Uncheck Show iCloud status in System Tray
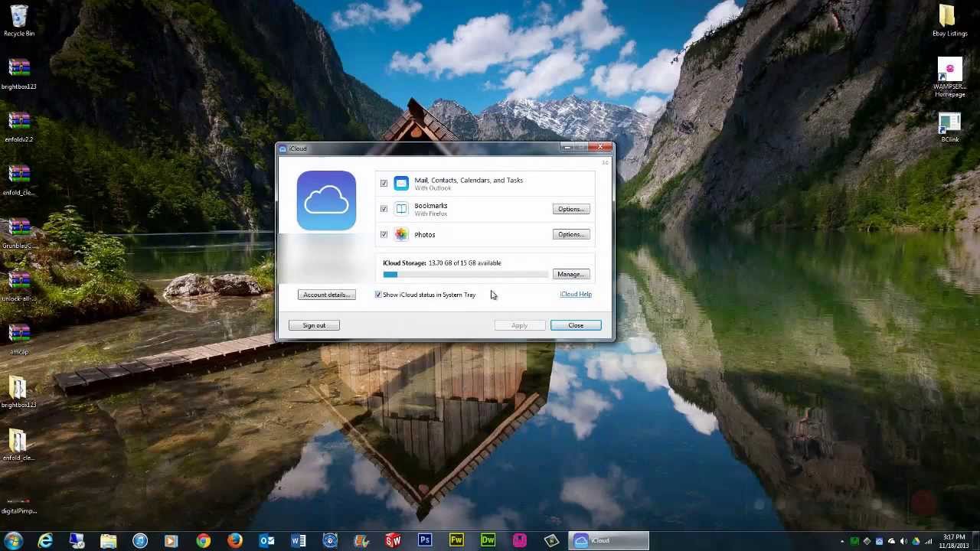The width and height of the screenshot is (980, 551). [x=378, y=295]
